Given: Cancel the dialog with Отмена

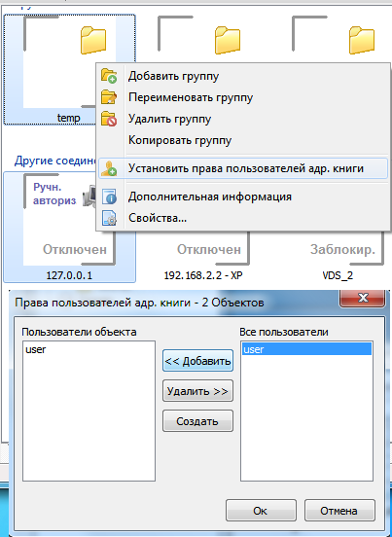Looking at the screenshot, I should [x=339, y=511].
